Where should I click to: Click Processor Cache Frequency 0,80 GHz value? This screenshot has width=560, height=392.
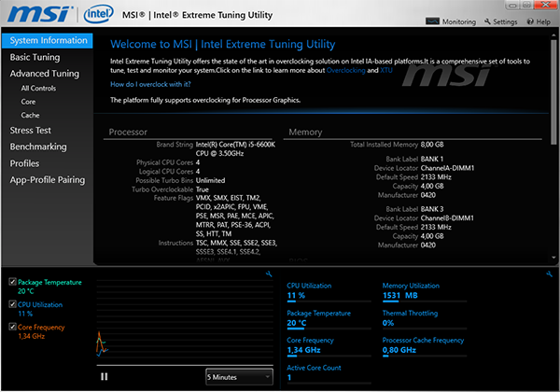pos(399,350)
